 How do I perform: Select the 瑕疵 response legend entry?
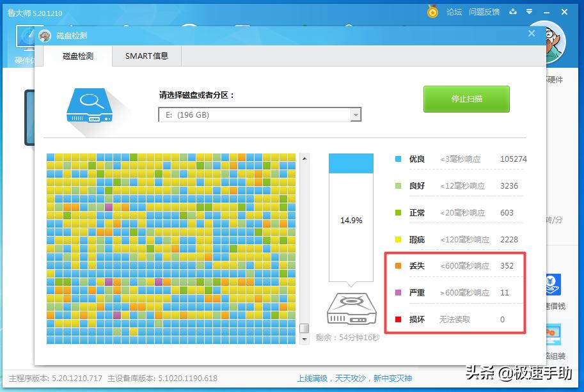click(x=417, y=239)
